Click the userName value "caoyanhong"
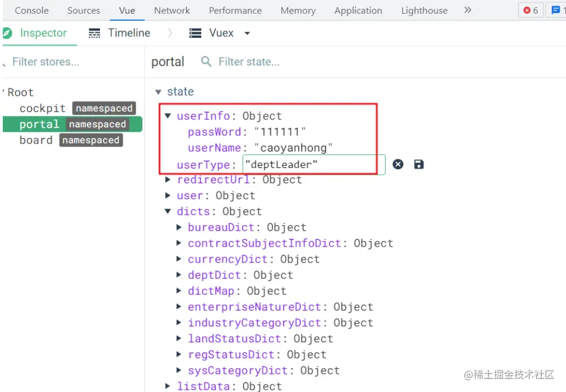566x392 pixels. [293, 148]
